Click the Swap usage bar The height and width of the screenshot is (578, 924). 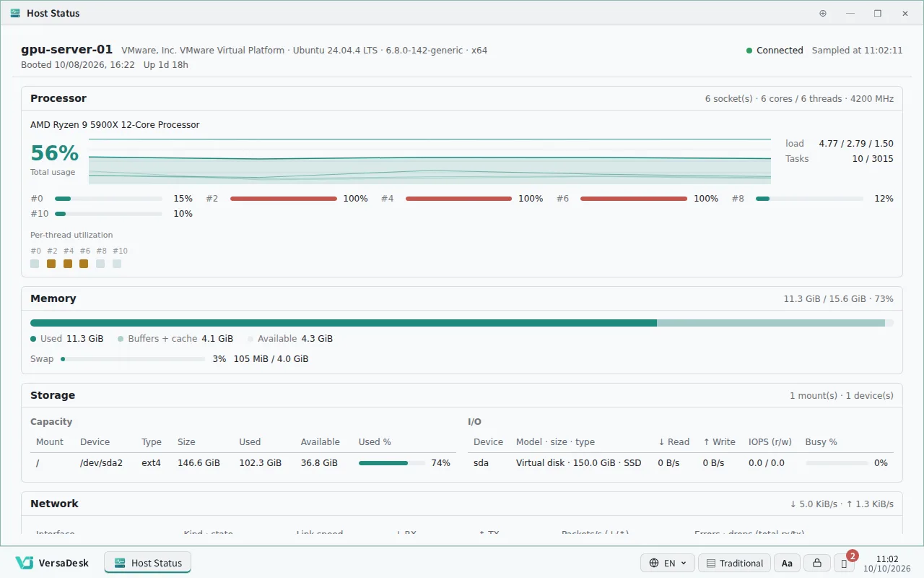[x=133, y=359]
